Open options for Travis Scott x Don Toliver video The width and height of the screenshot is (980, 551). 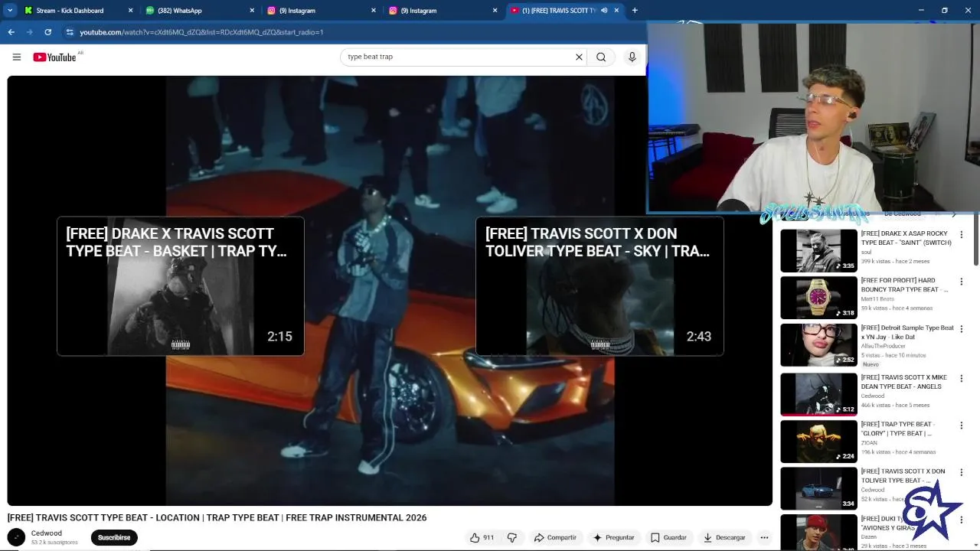pyautogui.click(x=962, y=472)
